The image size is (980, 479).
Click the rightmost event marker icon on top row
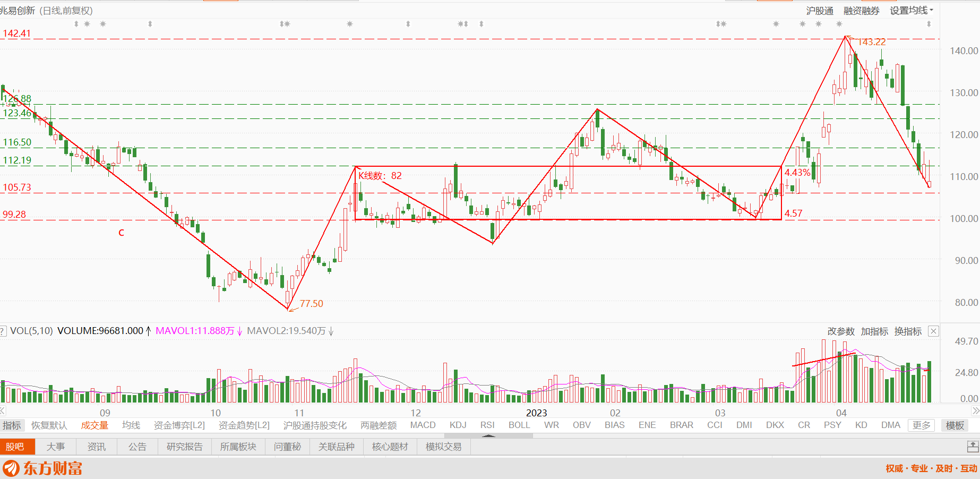[929, 24]
